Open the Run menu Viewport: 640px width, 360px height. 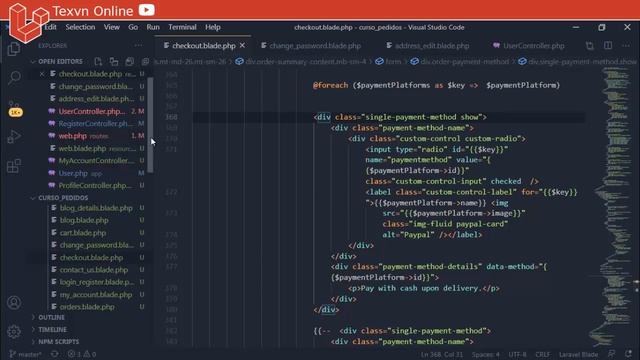[x=153, y=27]
